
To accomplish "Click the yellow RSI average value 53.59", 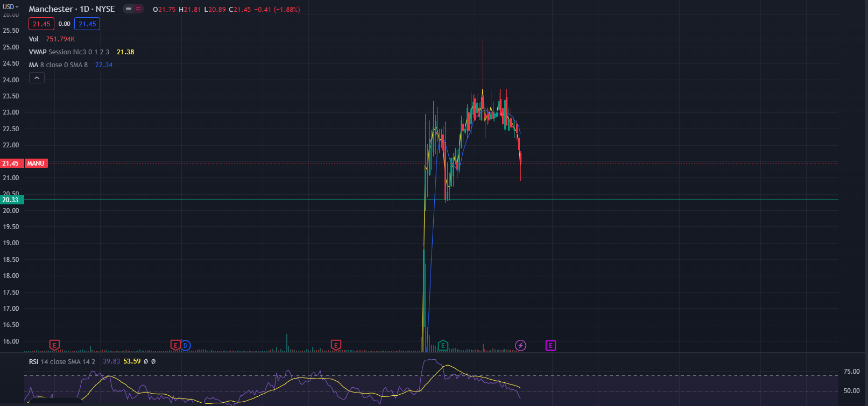I will pyautogui.click(x=132, y=361).
